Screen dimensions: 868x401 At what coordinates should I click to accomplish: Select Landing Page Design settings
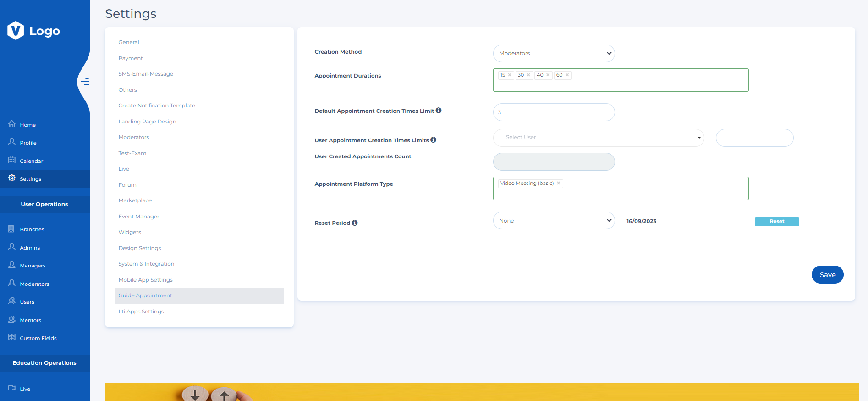click(x=147, y=122)
